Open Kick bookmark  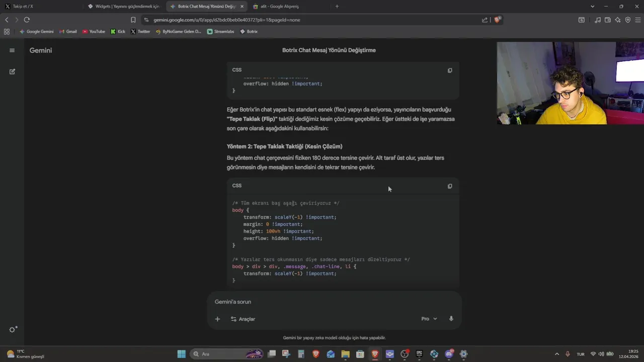pos(118,31)
